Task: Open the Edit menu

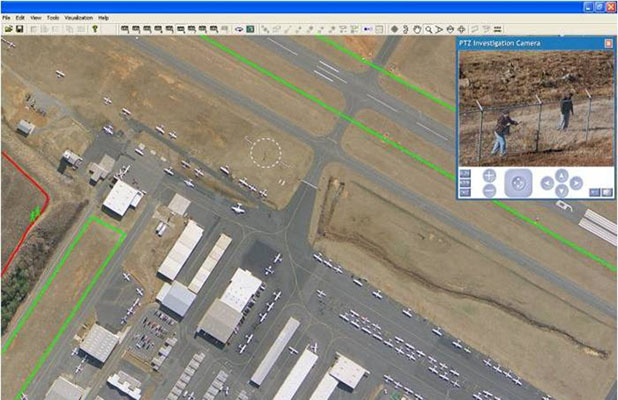Action: (20, 18)
